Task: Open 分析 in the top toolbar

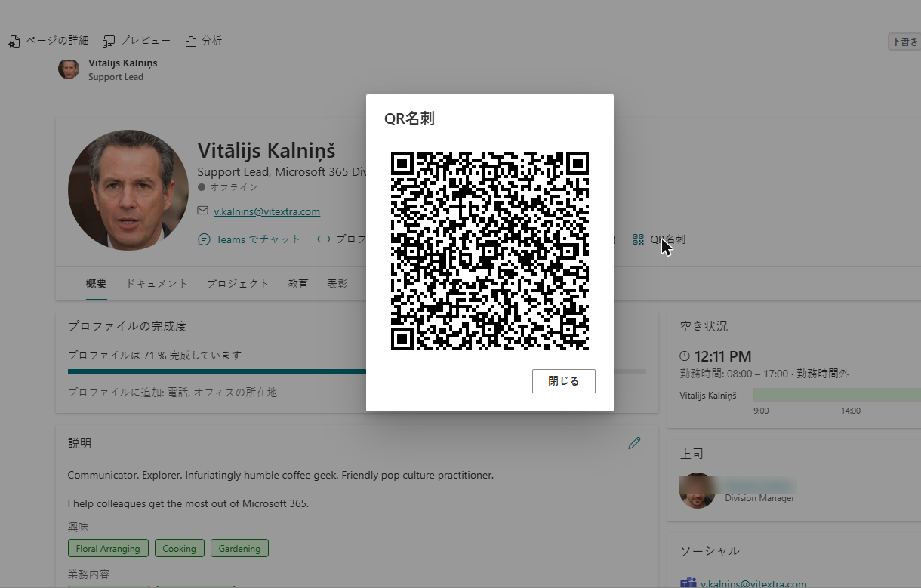Action: point(204,41)
